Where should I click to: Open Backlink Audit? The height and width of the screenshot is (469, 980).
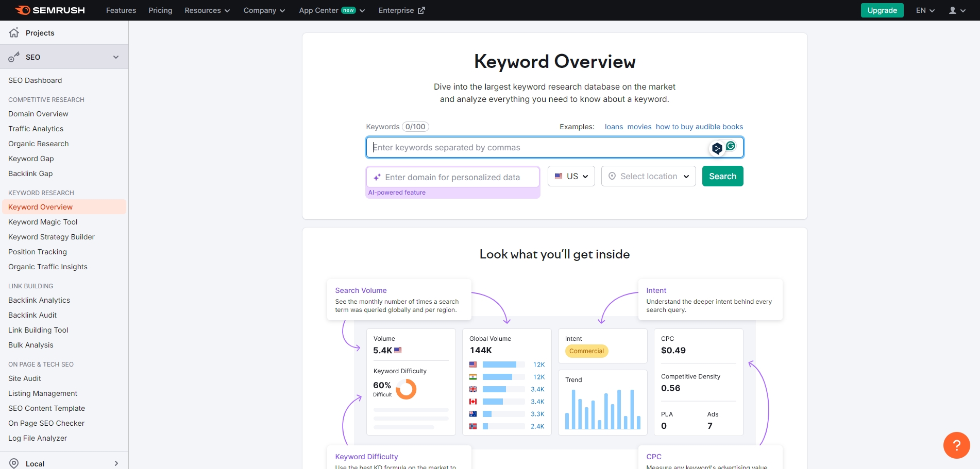point(32,315)
